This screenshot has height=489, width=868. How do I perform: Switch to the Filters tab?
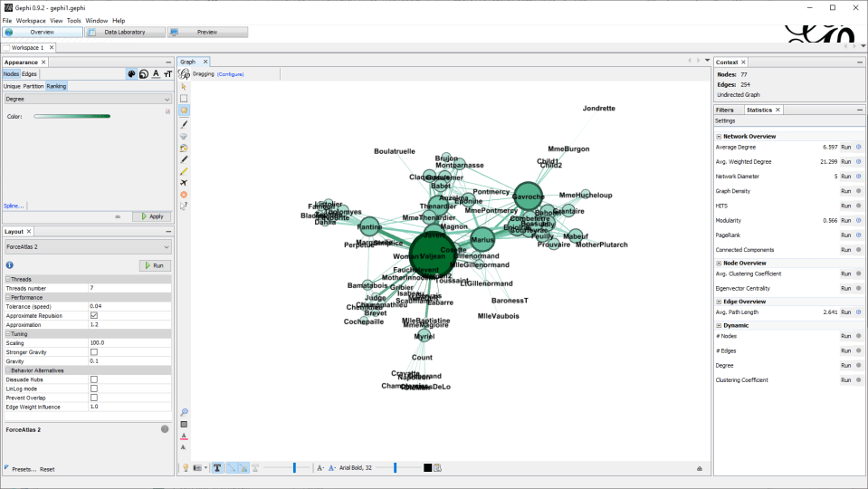(724, 110)
